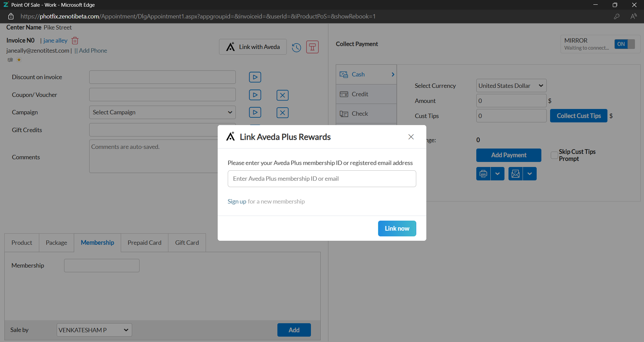This screenshot has width=644, height=342.
Task: Open jane alley guest profile link
Action: (55, 41)
